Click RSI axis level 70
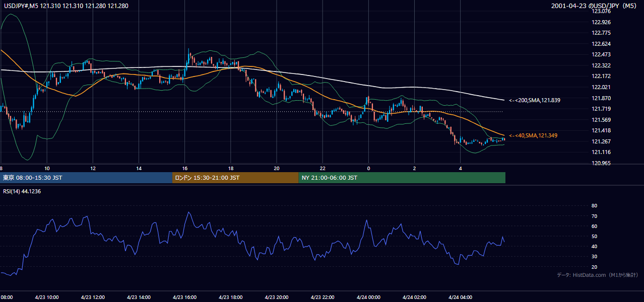This screenshot has height=302, width=644. click(x=594, y=216)
